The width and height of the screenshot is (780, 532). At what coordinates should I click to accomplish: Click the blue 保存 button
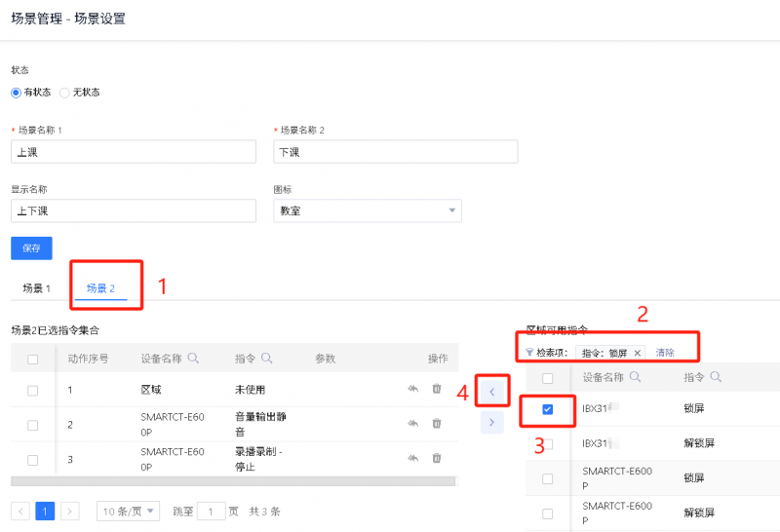[x=31, y=247]
